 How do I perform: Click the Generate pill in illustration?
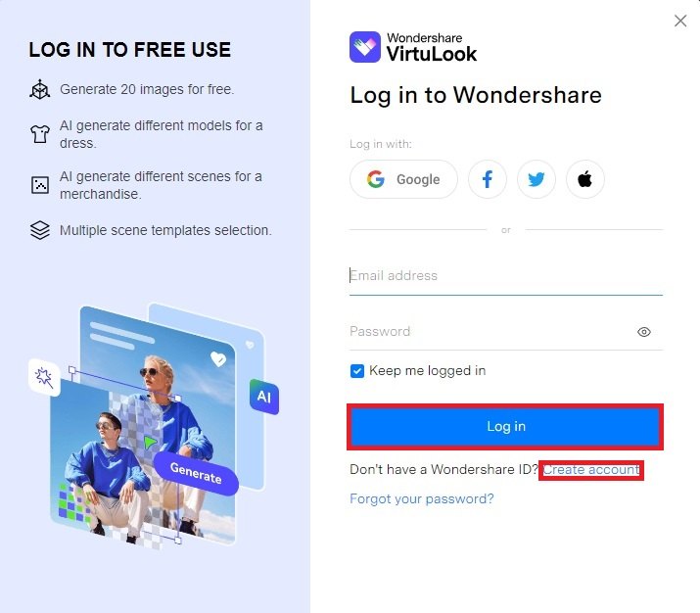click(196, 473)
